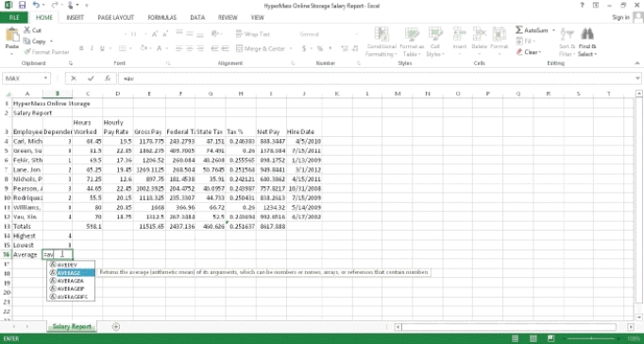Screen dimensions: 644x344
Task: Expand the Name Box dropdown arrow
Action: coord(45,78)
